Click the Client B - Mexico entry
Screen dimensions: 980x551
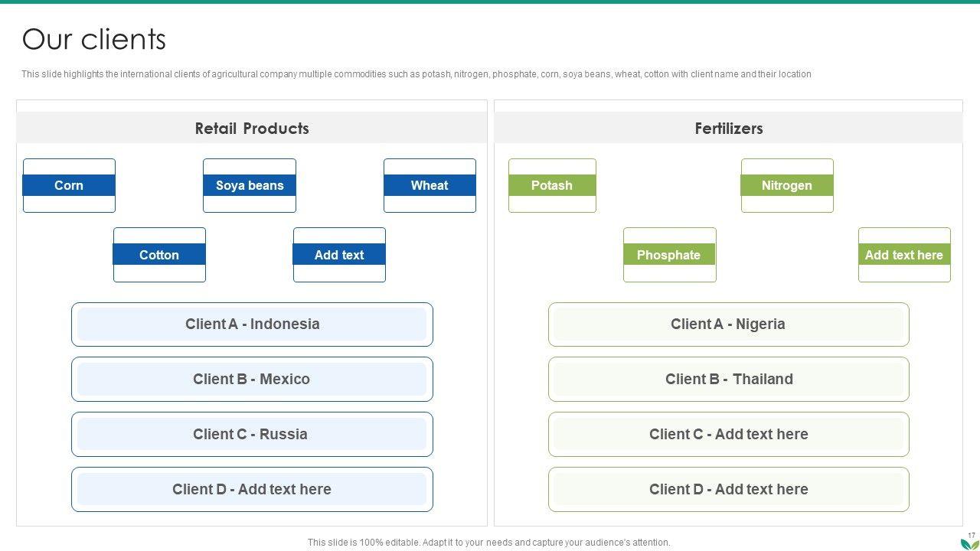pos(252,380)
